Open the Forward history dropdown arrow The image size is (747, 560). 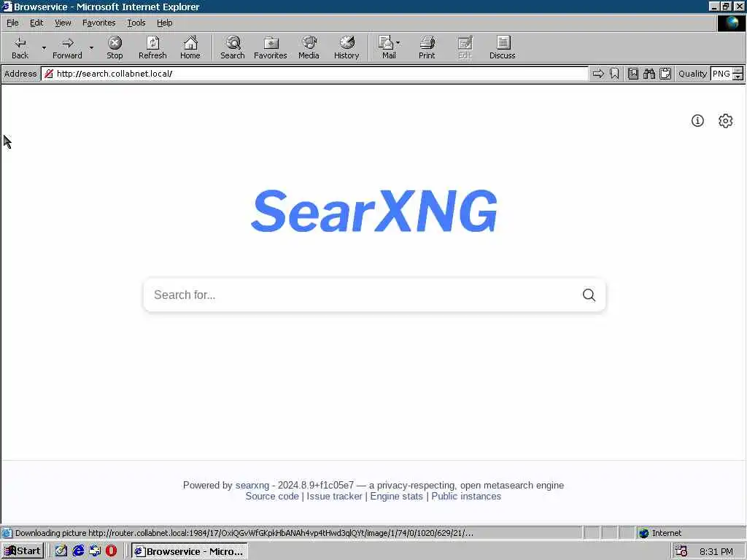91,47
